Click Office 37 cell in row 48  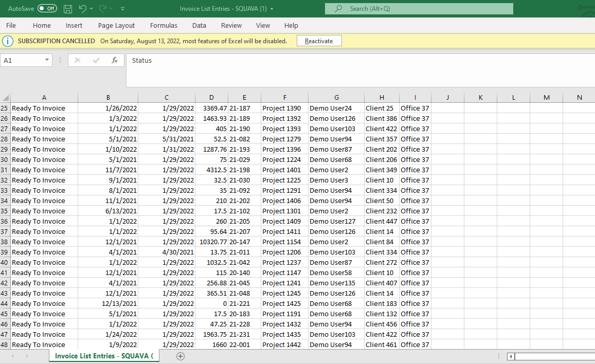415,344
